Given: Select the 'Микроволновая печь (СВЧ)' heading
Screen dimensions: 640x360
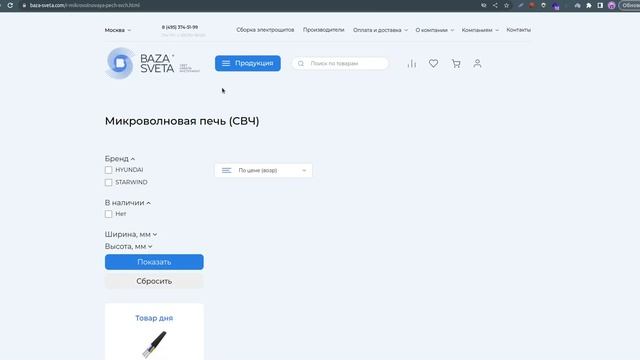Looking at the screenshot, I should (182, 121).
